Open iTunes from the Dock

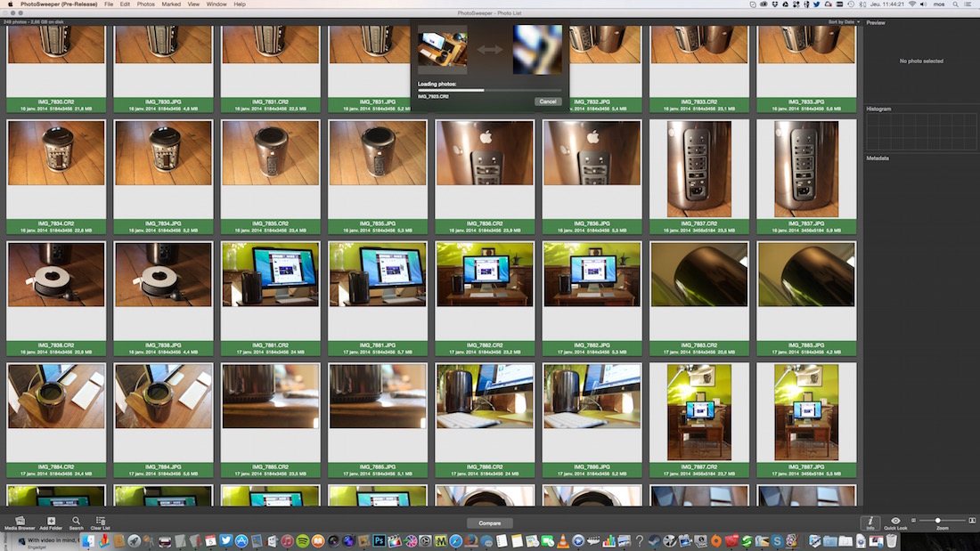click(x=287, y=541)
